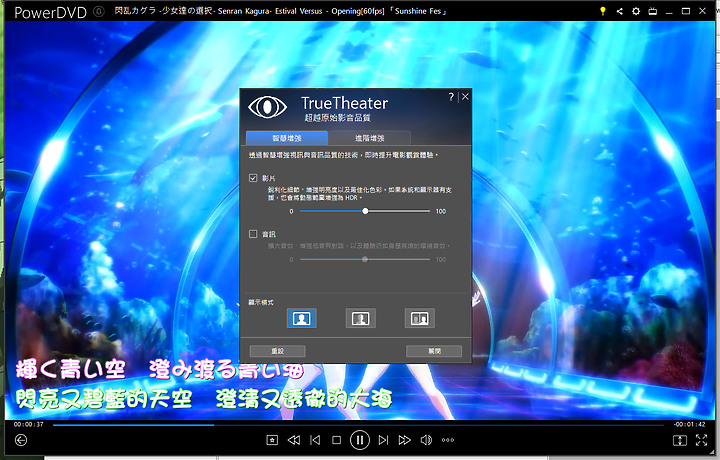Viewport: 720px width, 460px height.
Task: Click the 顯示模式 label
Action: 261,302
